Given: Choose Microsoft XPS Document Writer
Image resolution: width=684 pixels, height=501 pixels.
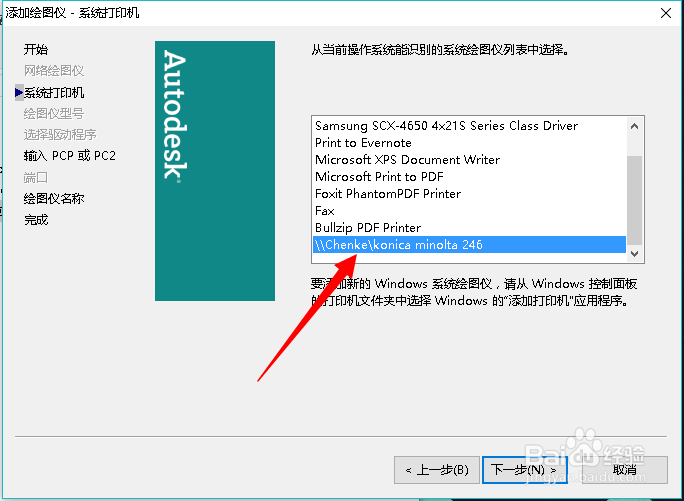Looking at the screenshot, I should point(469,160).
